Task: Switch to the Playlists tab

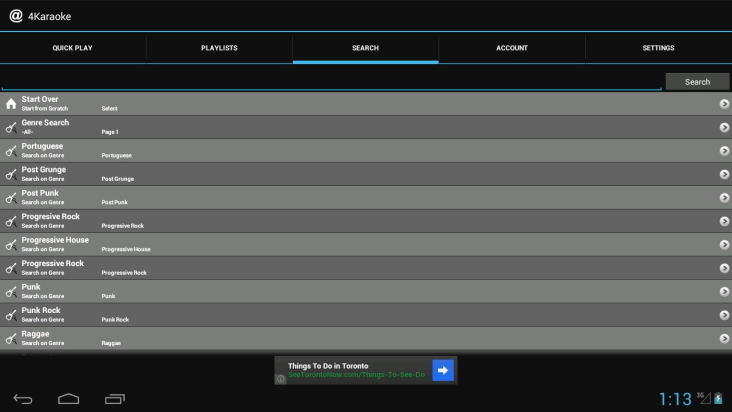Action: pyautogui.click(x=219, y=48)
